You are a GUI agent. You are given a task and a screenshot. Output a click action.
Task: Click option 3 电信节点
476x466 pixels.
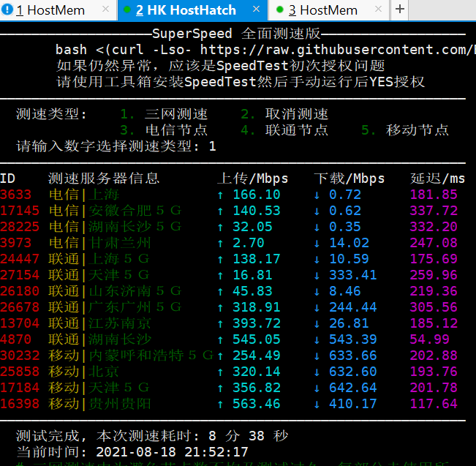click(164, 130)
